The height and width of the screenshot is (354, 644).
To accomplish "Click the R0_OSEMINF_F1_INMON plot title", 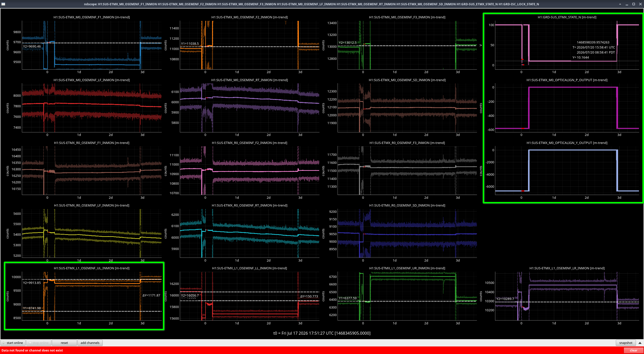I will point(92,143).
